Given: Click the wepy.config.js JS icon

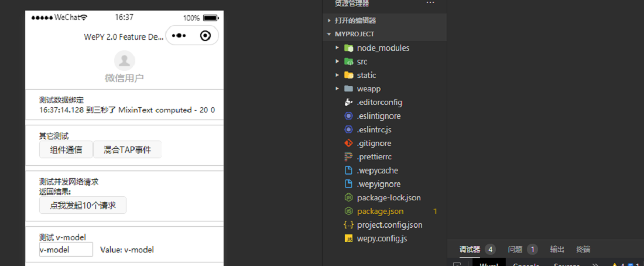Looking at the screenshot, I should click(348, 238).
